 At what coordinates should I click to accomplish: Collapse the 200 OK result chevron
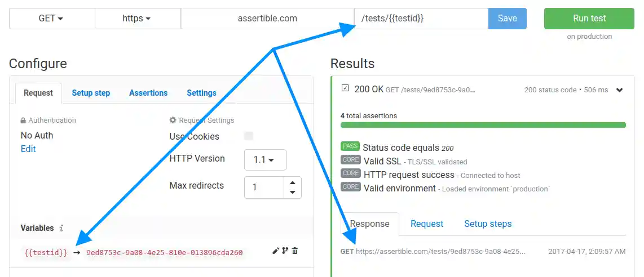click(619, 90)
